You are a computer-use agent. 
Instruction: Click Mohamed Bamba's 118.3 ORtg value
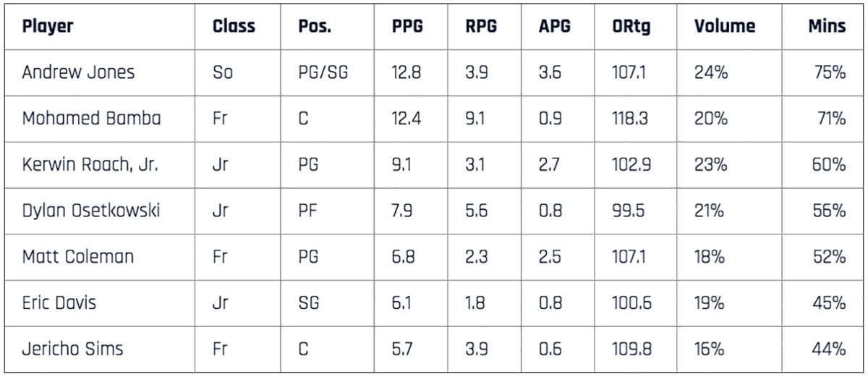pyautogui.click(x=629, y=119)
